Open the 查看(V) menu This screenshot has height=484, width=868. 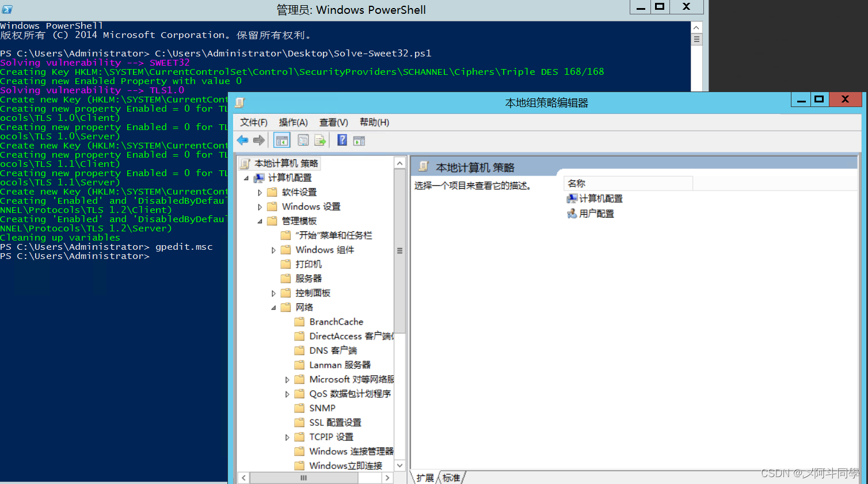tap(334, 123)
